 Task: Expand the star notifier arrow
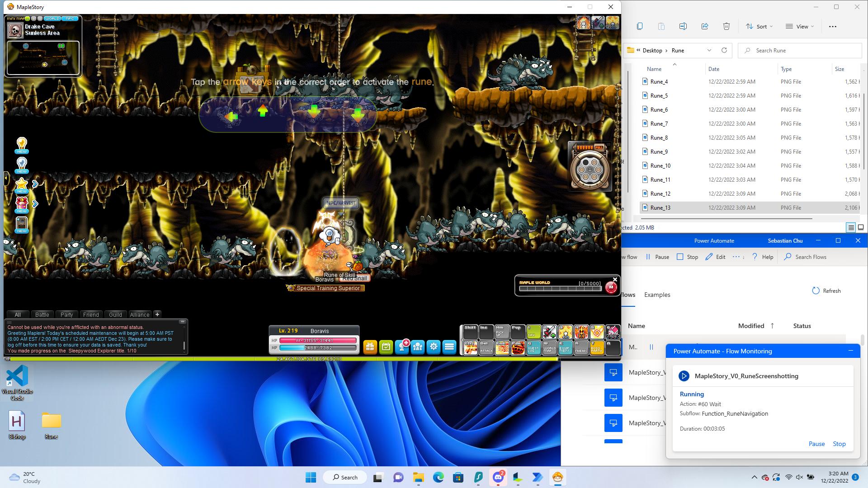(x=35, y=184)
